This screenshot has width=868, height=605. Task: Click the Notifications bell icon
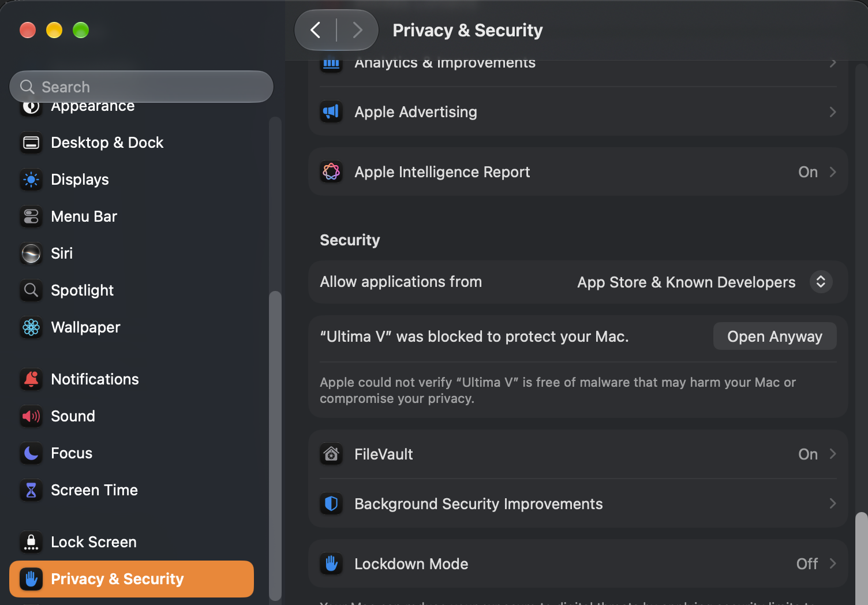(31, 379)
